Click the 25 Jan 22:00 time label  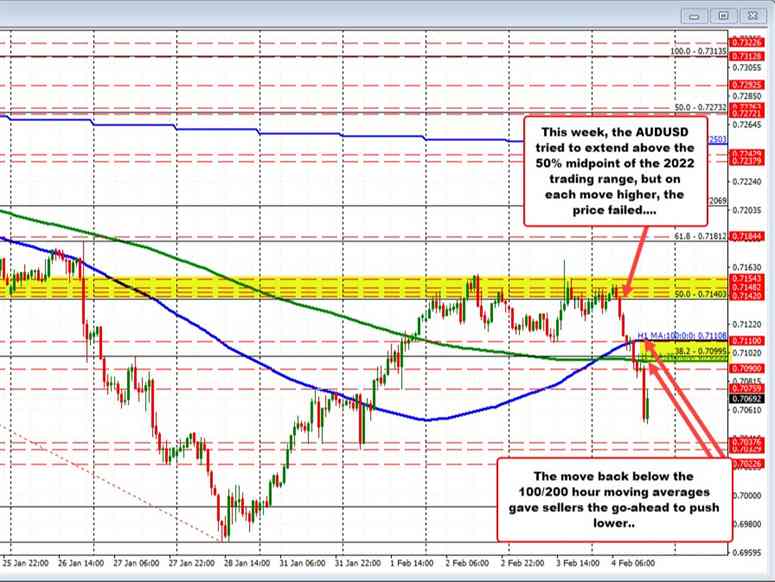(25, 563)
